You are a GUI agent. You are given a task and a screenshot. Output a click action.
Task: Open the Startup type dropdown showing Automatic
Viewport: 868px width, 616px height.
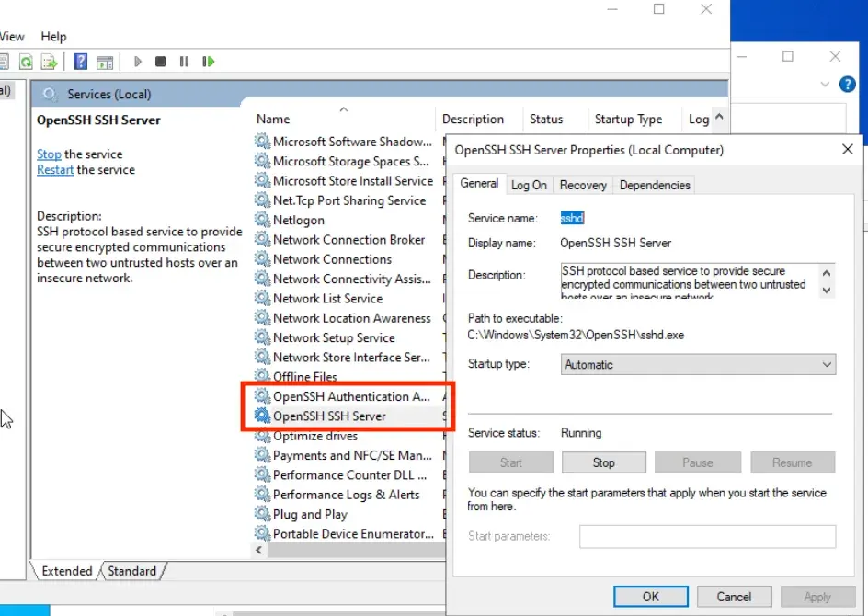click(698, 365)
